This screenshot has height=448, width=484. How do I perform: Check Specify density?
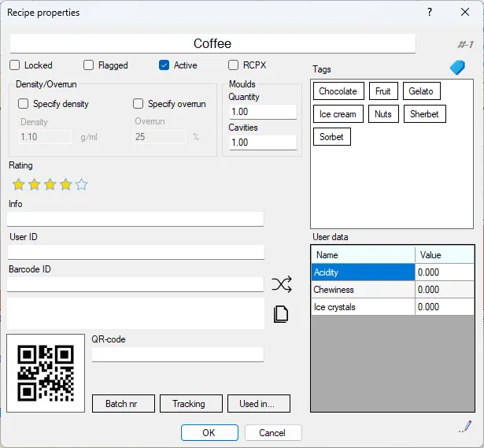[x=23, y=104]
